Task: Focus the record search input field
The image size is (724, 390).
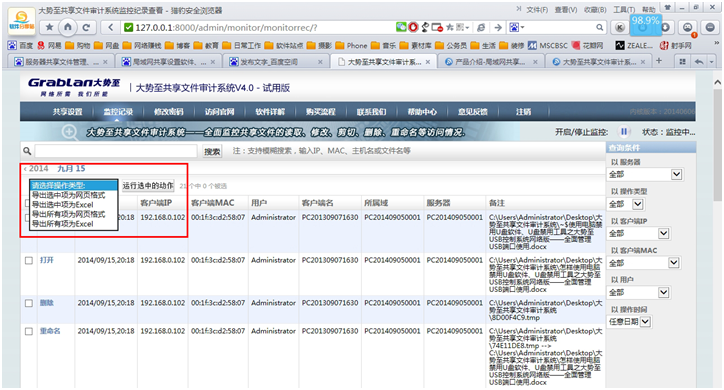Action: pos(116,151)
